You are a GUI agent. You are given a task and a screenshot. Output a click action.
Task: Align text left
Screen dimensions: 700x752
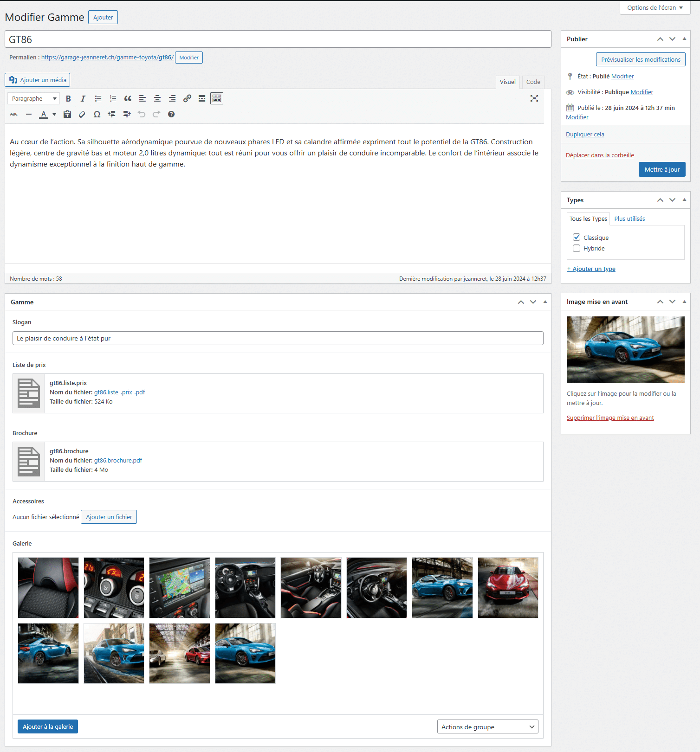[x=143, y=98]
